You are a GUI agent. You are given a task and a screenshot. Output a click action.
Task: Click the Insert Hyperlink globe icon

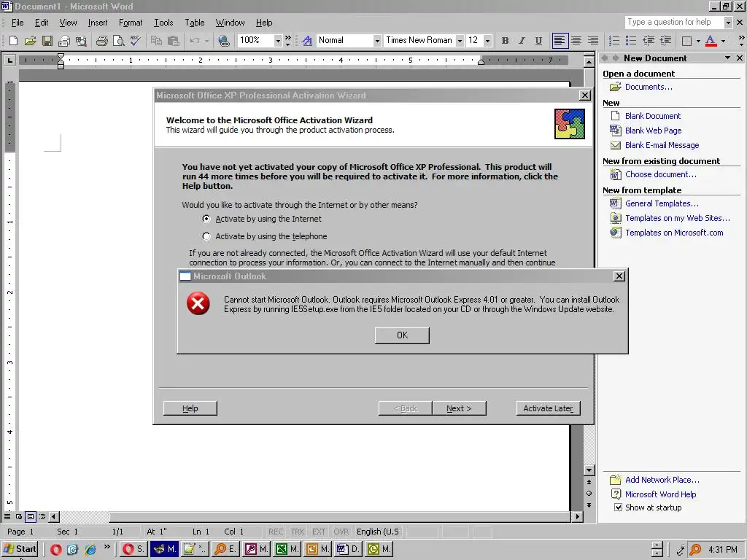(223, 41)
